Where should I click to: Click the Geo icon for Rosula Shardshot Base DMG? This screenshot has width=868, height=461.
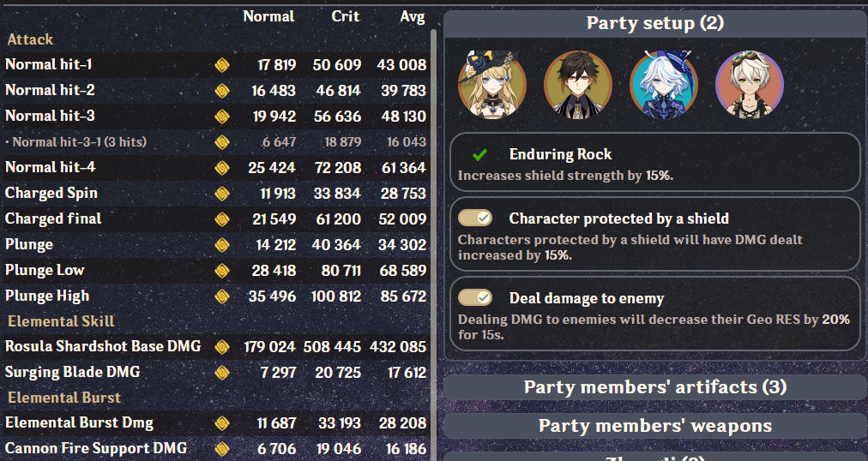221,346
